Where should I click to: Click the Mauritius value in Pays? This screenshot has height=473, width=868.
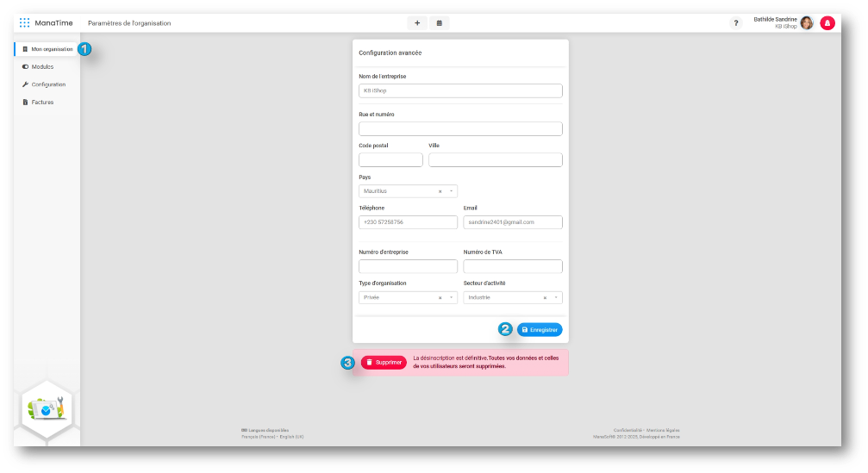(x=375, y=191)
